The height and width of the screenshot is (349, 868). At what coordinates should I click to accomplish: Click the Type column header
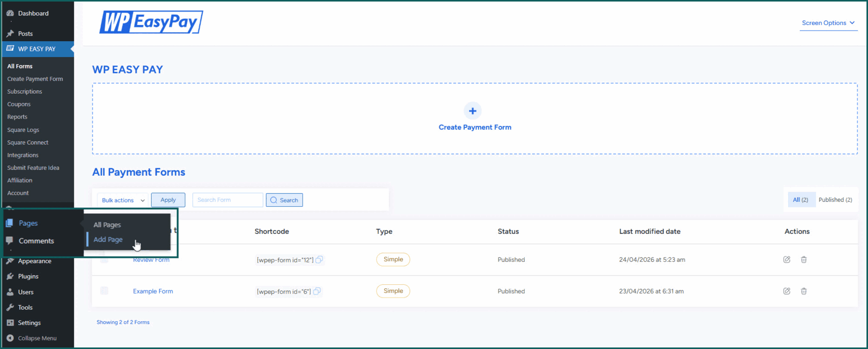tap(384, 231)
